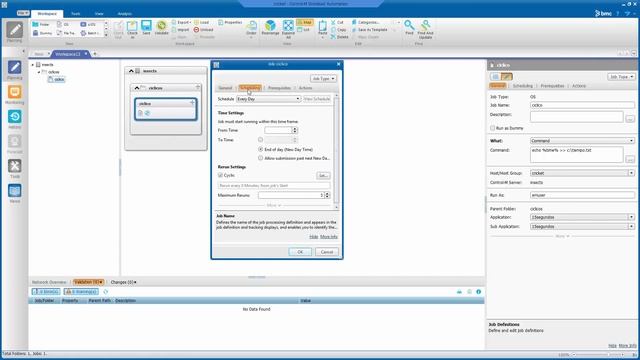Open the Export dropdown in the ribbon
The width and height of the screenshot is (640, 360).
pos(182,22)
